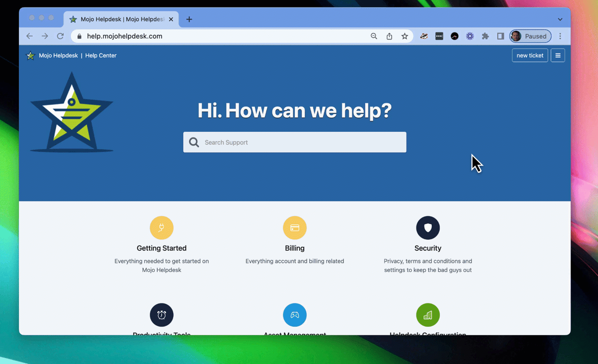Click the Mojo Helpdesk star logo in header
This screenshot has width=598, height=364.
(x=31, y=56)
